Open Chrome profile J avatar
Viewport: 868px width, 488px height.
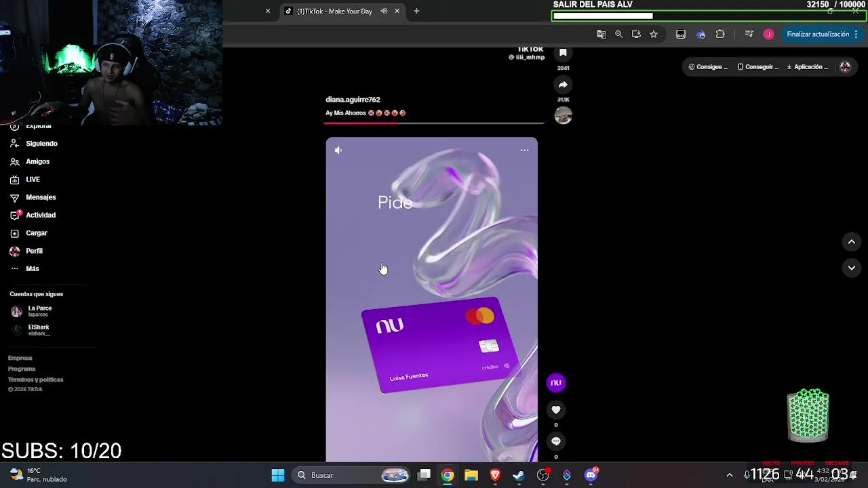point(768,34)
